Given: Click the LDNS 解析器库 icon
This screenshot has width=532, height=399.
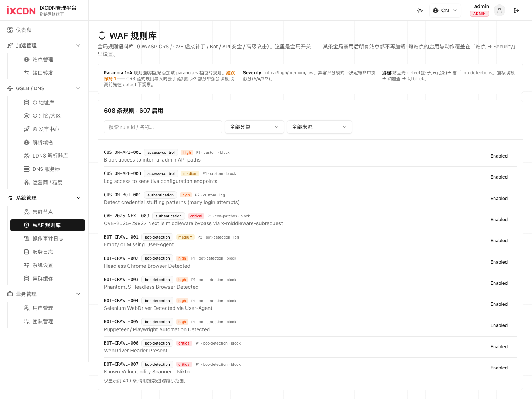Looking at the screenshot, I should (x=27, y=156).
